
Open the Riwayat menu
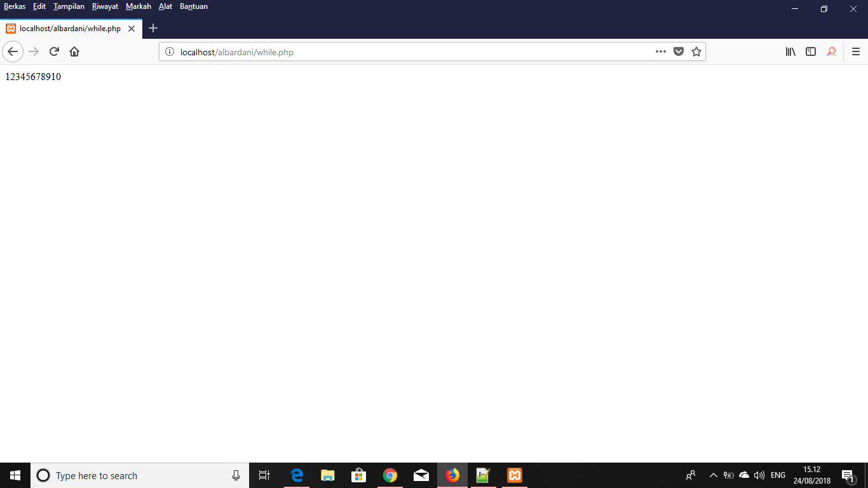(x=105, y=6)
